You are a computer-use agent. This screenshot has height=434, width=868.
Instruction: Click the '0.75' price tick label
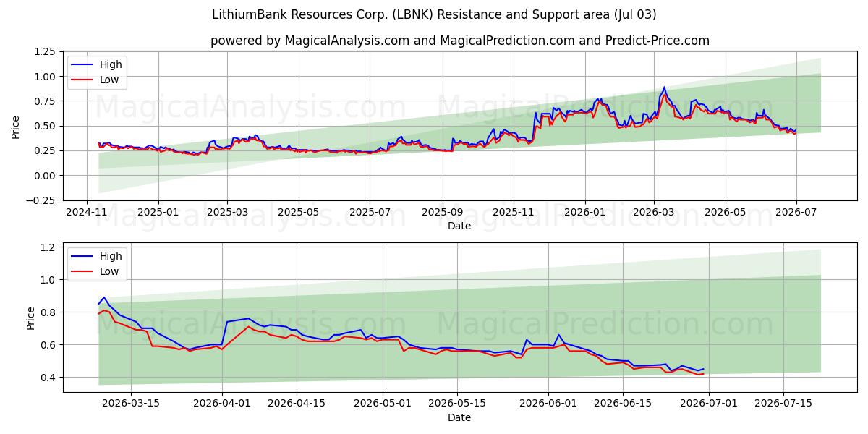tap(45, 101)
